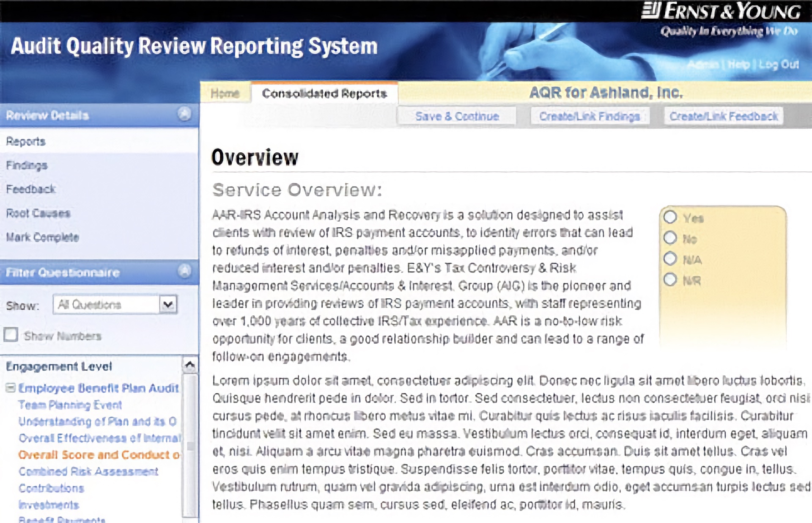Viewport: 812px width, 523px height.
Task: Open Root Causes in Review Details
Action: pyautogui.click(x=38, y=213)
